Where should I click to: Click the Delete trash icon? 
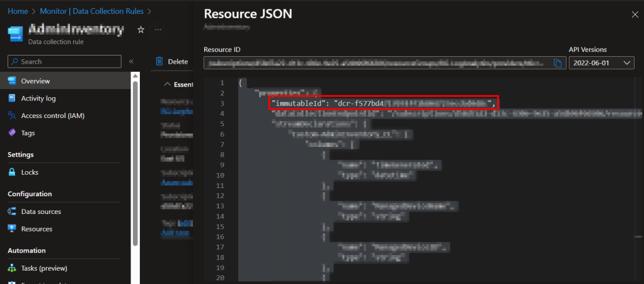[x=159, y=61]
